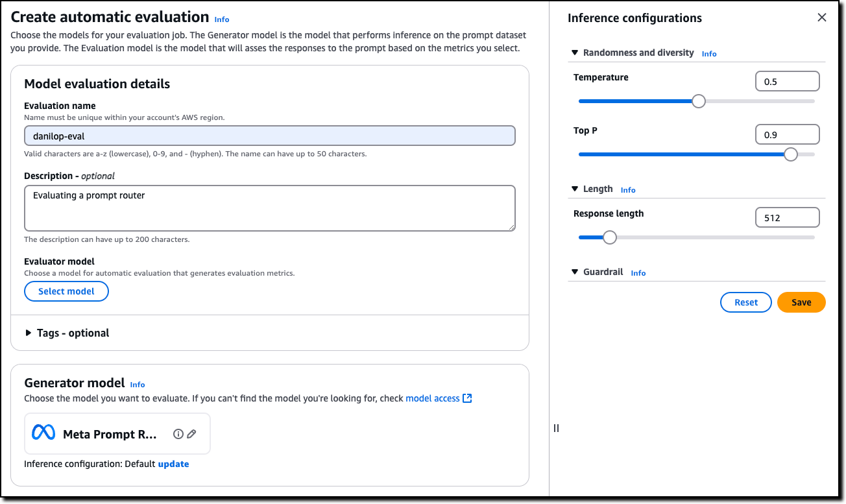Image resolution: width=846 pixels, height=504 pixels.
Task: Click the info icon on Meta Prompt Router card
Action: (178, 434)
